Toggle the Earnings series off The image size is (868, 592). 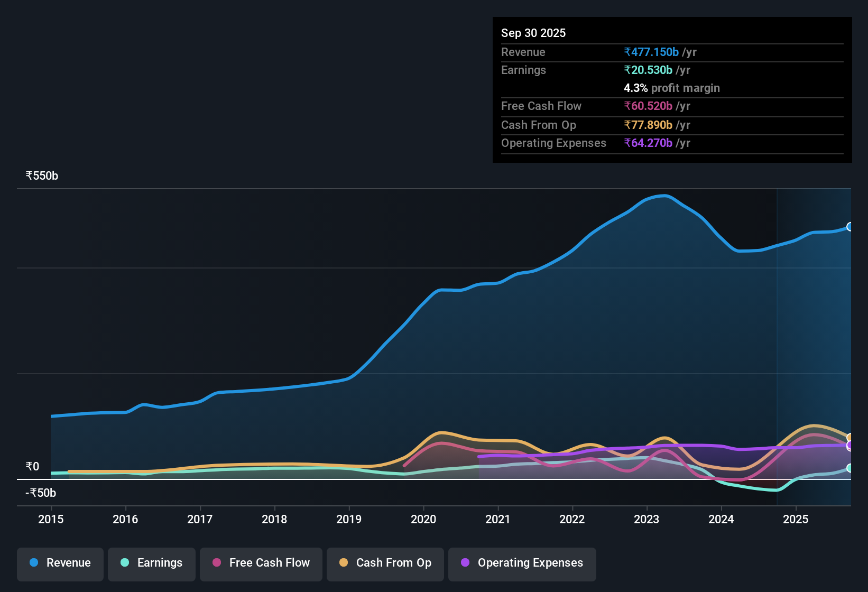point(152,563)
